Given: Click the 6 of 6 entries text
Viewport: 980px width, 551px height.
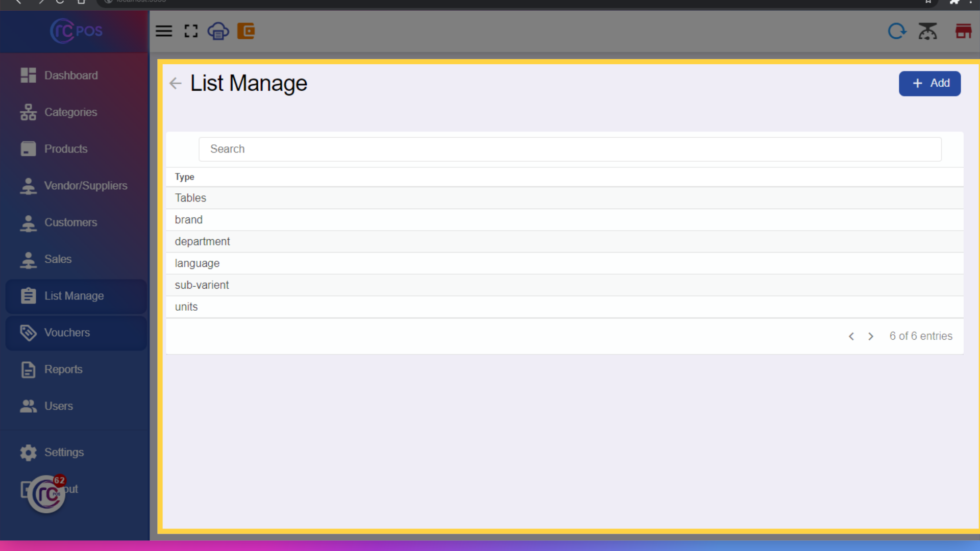Looking at the screenshot, I should point(921,336).
